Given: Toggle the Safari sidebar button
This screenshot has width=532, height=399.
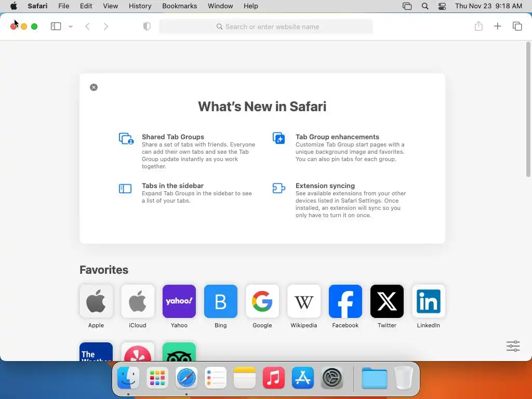Looking at the screenshot, I should click(x=56, y=26).
